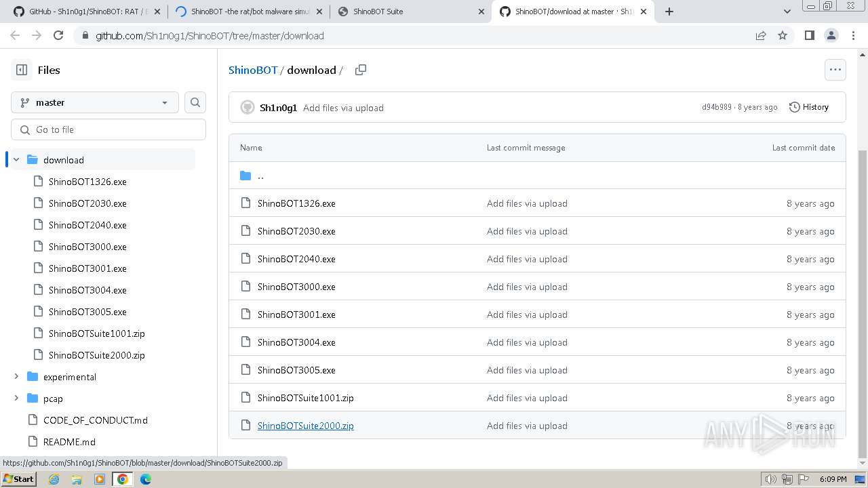Copy the download path to clipboard
This screenshot has width=868, height=488.
361,70
